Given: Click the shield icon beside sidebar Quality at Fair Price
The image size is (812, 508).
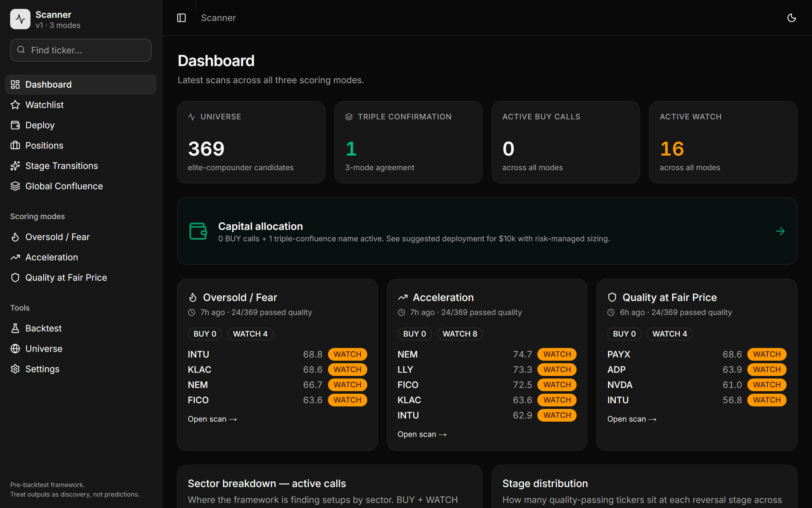Looking at the screenshot, I should pyautogui.click(x=15, y=277).
